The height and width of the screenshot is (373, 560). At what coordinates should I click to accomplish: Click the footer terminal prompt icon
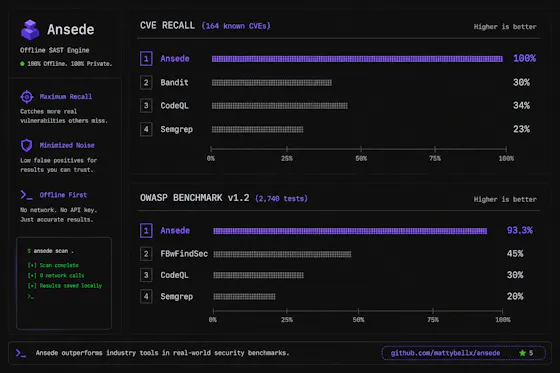click(21, 353)
